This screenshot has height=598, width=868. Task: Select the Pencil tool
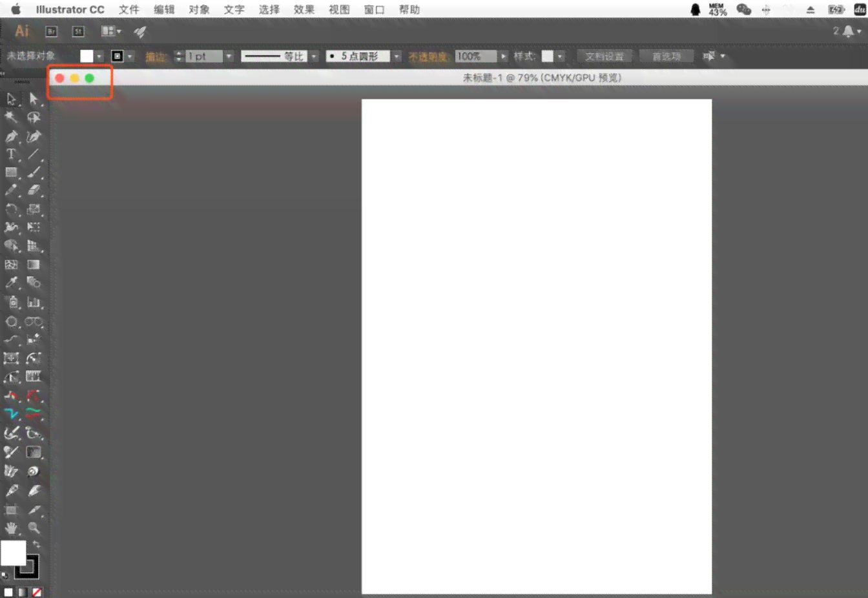[12, 191]
